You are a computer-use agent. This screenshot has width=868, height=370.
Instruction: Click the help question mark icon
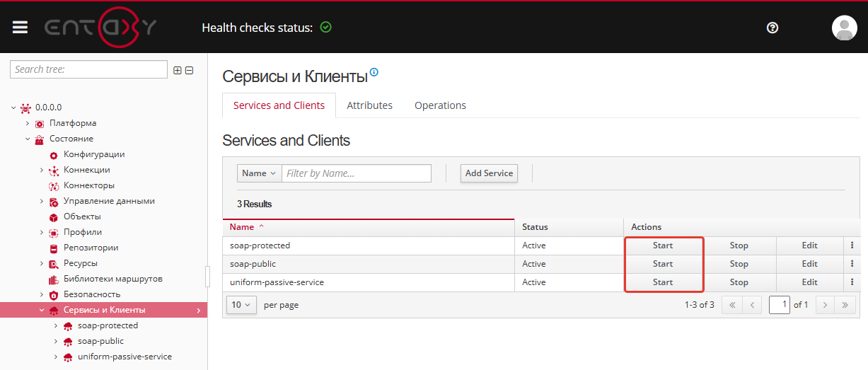772,28
